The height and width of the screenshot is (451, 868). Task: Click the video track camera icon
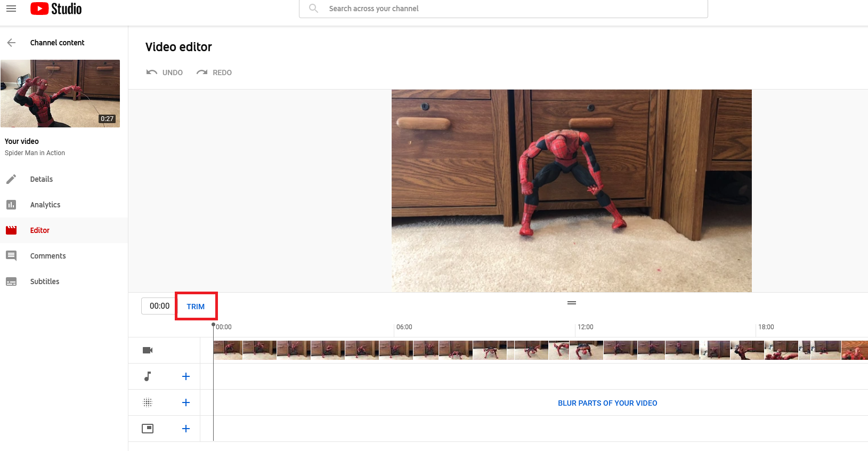coord(148,350)
